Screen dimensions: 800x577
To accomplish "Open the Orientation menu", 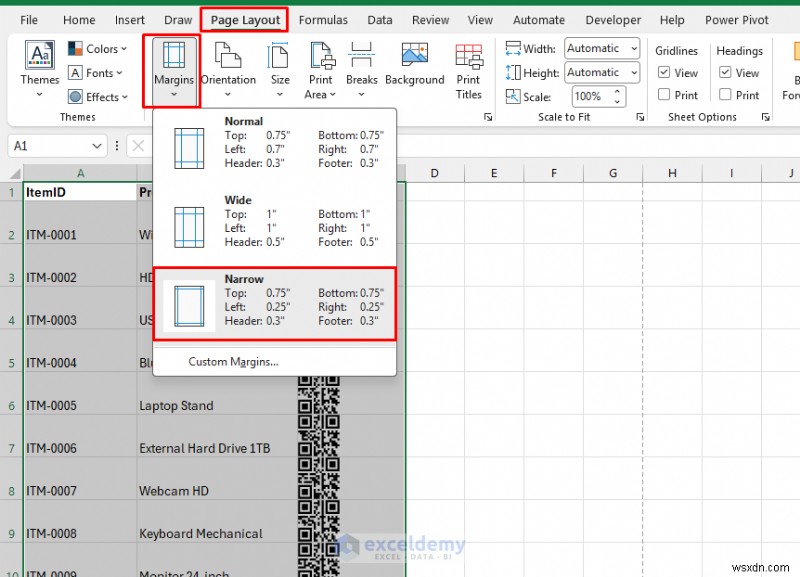I will point(228,70).
